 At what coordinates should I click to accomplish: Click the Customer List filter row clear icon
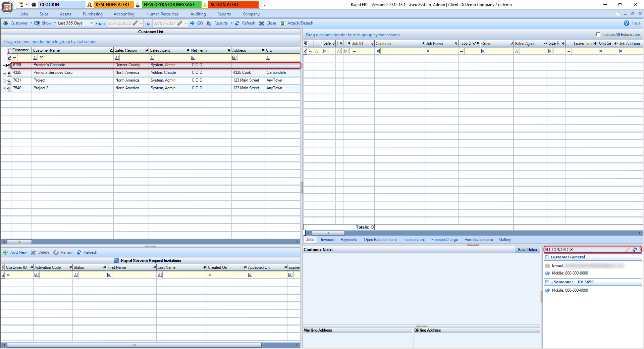(x=9, y=58)
